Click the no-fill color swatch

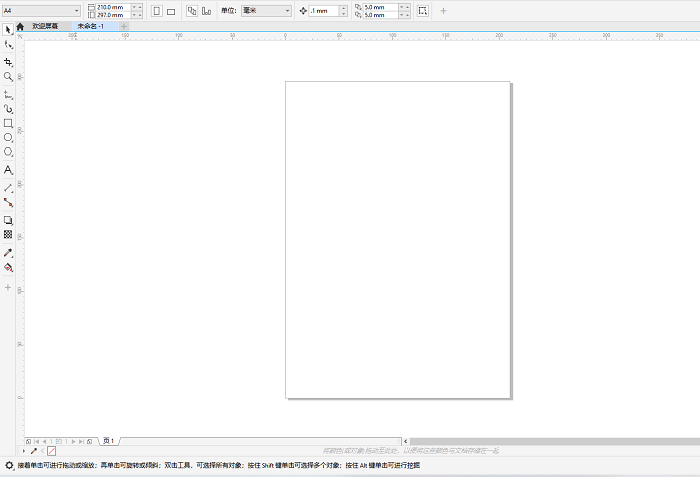(x=51, y=451)
